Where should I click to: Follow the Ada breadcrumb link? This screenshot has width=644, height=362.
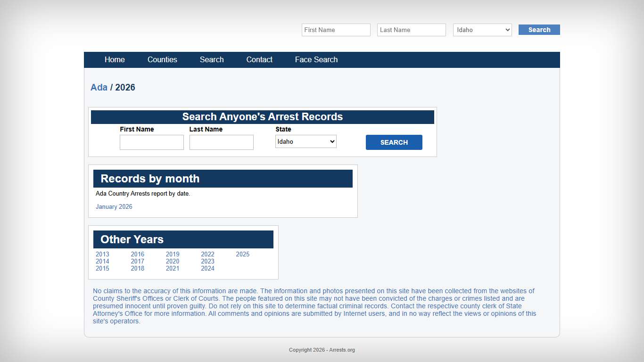(x=99, y=87)
